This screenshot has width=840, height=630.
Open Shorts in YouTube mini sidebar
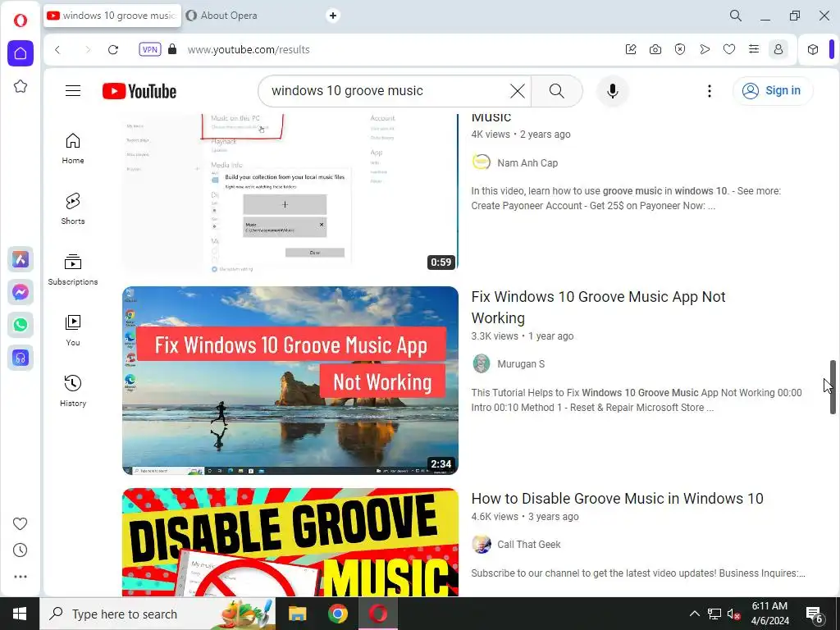[73, 209]
